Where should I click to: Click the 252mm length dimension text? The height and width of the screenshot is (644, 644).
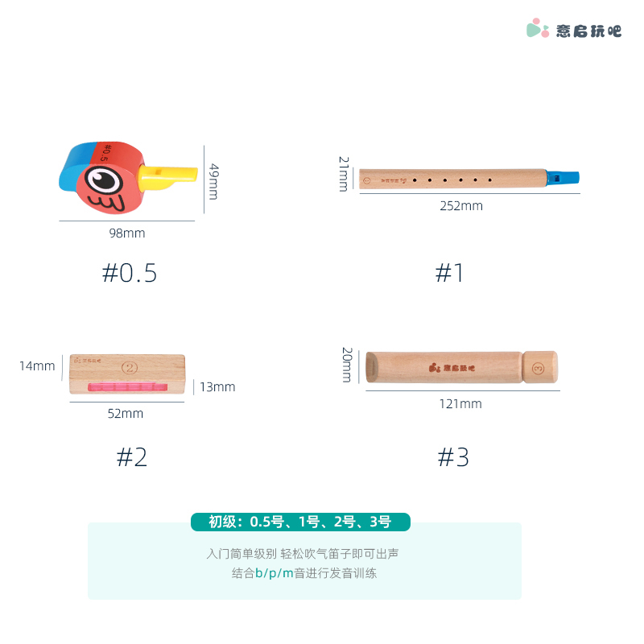pos(461,206)
